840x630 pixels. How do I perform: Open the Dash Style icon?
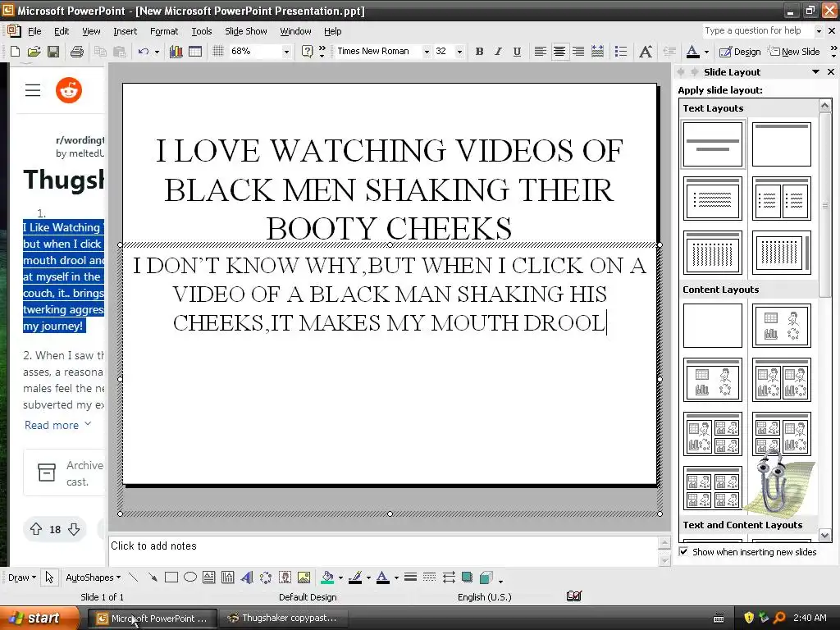429,577
